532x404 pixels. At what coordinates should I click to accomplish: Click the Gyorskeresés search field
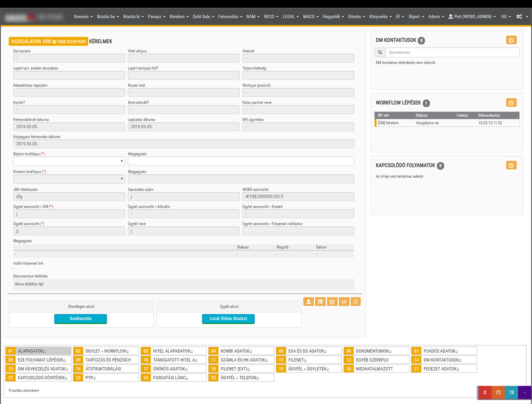pos(452,52)
